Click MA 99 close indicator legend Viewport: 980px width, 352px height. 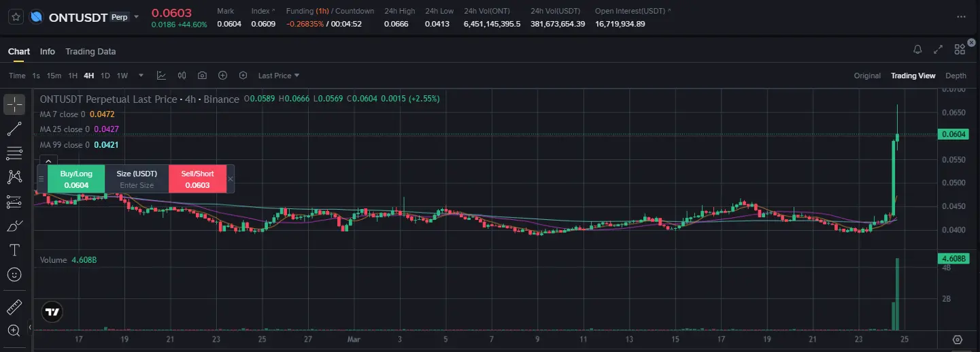point(79,145)
